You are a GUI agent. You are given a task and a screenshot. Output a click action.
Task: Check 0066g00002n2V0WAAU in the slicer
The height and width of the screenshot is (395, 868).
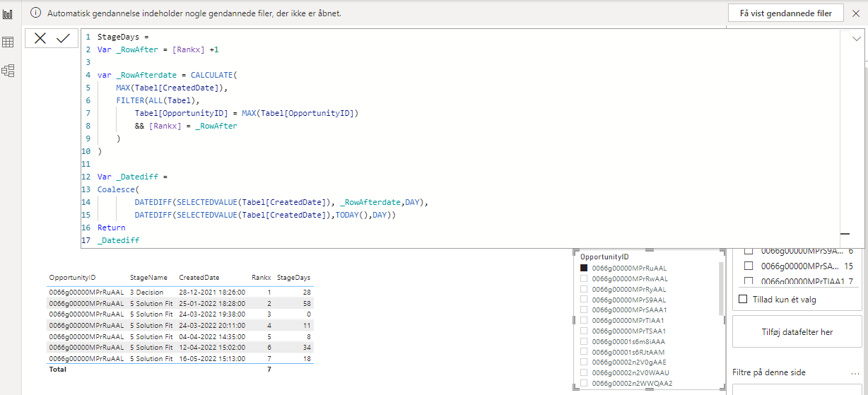[584, 372]
